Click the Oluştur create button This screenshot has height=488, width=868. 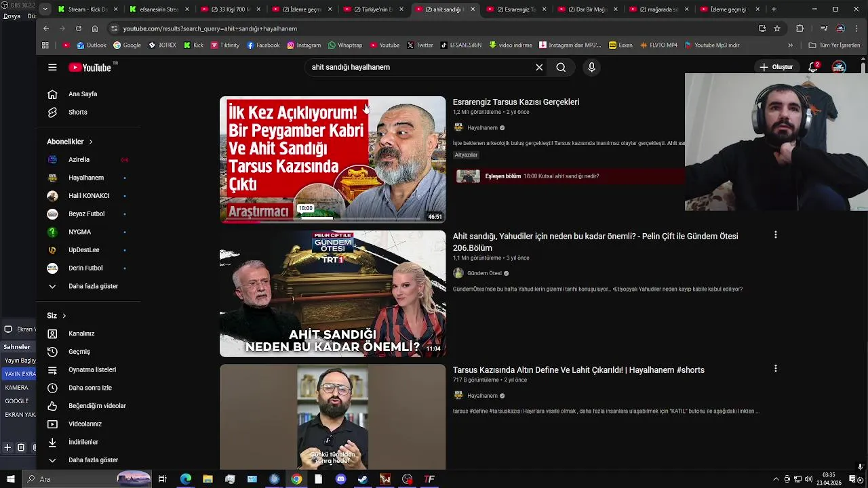pos(776,67)
